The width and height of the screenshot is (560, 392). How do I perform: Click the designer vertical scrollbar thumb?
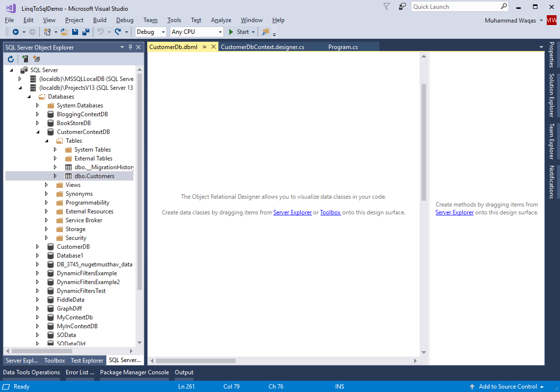click(x=424, y=142)
